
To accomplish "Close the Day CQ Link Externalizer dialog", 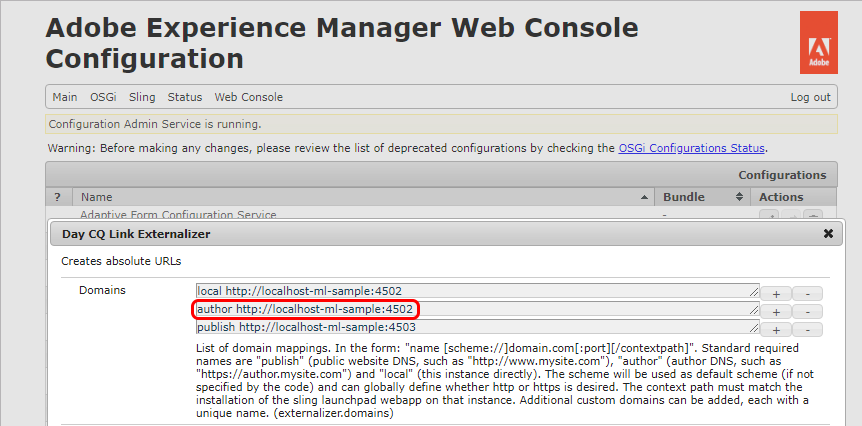I will (x=828, y=234).
